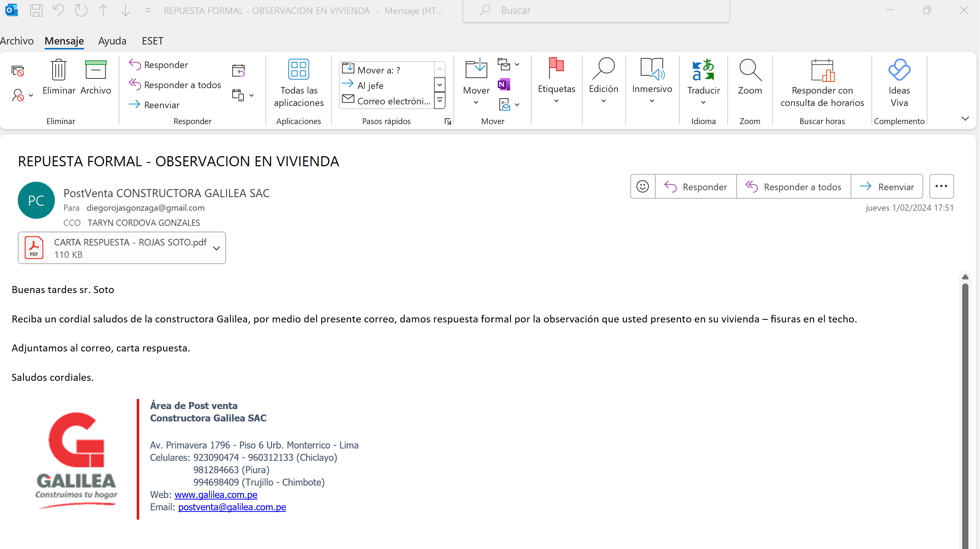Open the ESET tab
This screenshot has height=549, width=980.
click(x=152, y=41)
